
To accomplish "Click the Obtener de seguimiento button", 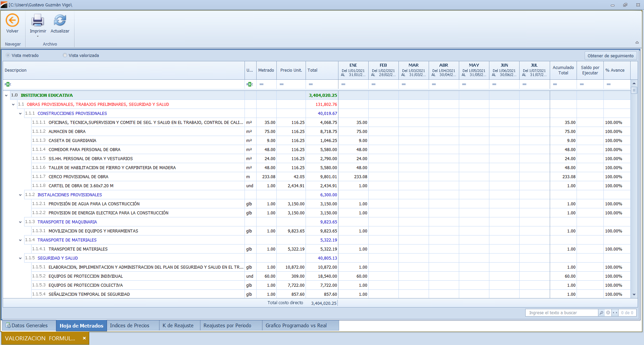I will pyautogui.click(x=610, y=56).
